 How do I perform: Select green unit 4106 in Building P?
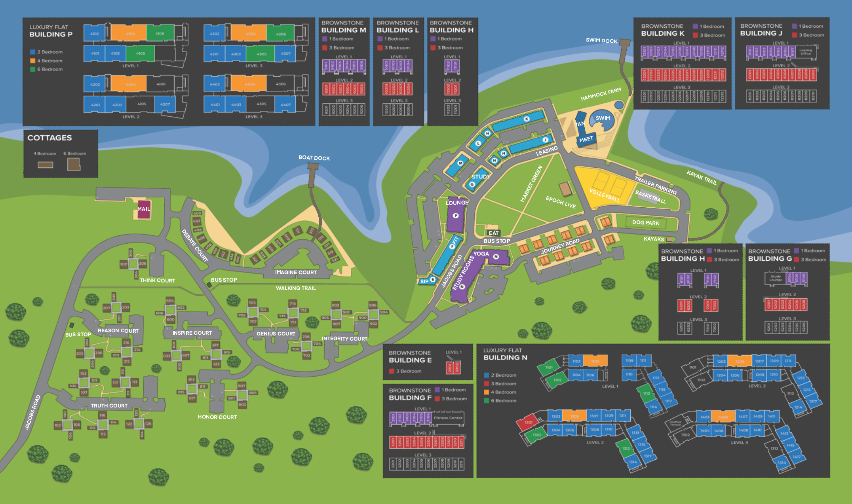160,34
